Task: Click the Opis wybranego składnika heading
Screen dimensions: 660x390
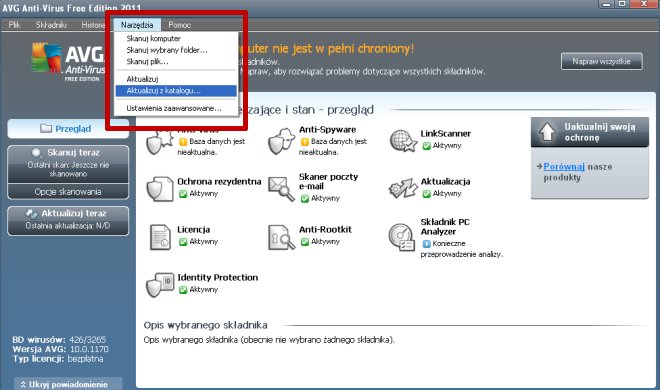Action: pyautogui.click(x=205, y=325)
